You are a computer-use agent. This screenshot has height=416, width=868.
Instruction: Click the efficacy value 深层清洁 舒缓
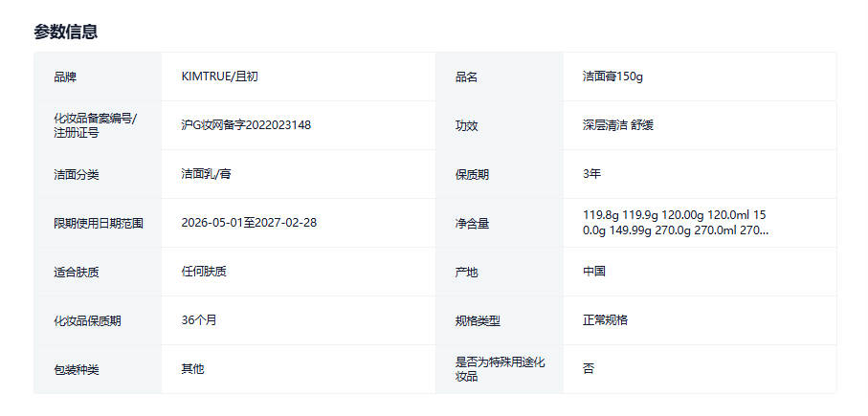tap(618, 125)
